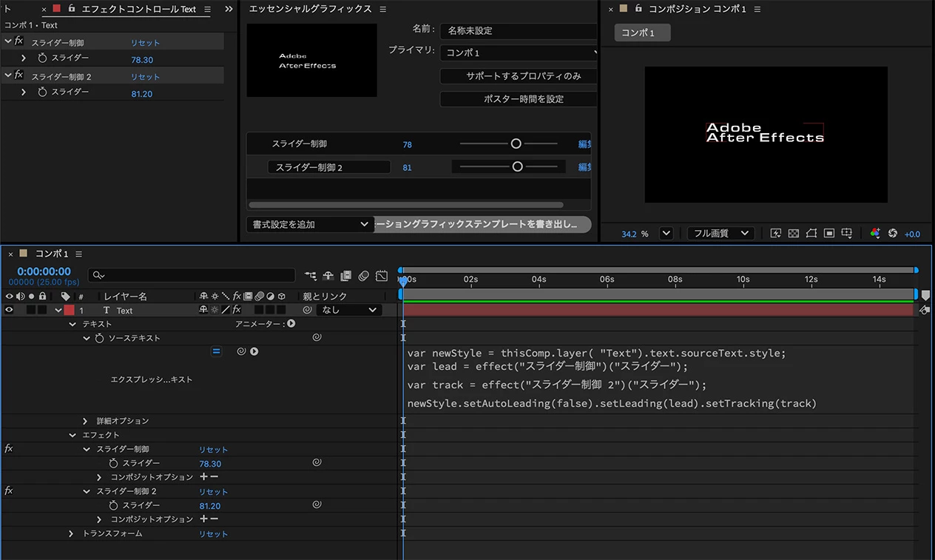Click ポスター時間を設定 button
Image resolution: width=935 pixels, height=560 pixels.
click(x=519, y=99)
